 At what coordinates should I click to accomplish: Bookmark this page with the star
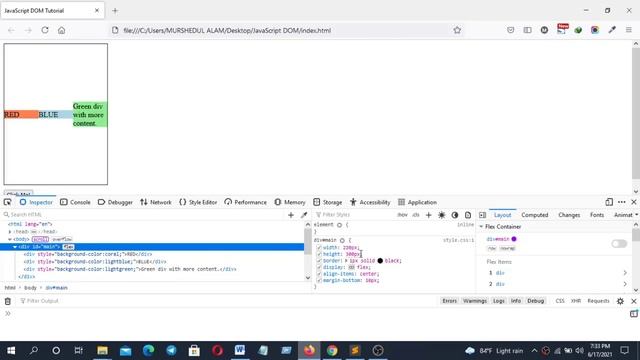(x=457, y=30)
